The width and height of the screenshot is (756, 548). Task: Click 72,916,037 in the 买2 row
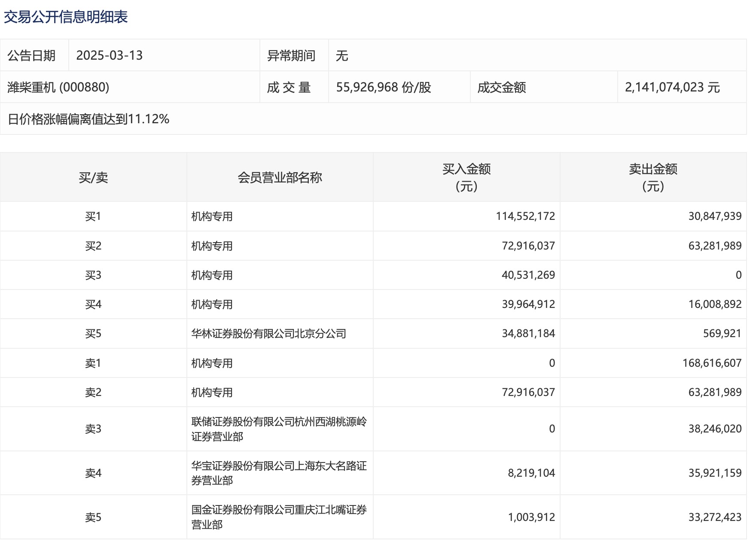[x=528, y=246]
